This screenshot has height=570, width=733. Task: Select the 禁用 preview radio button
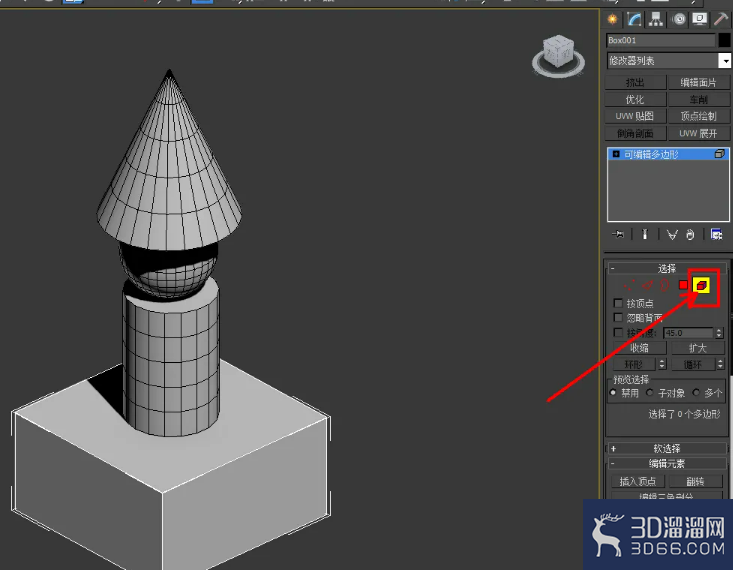point(613,392)
